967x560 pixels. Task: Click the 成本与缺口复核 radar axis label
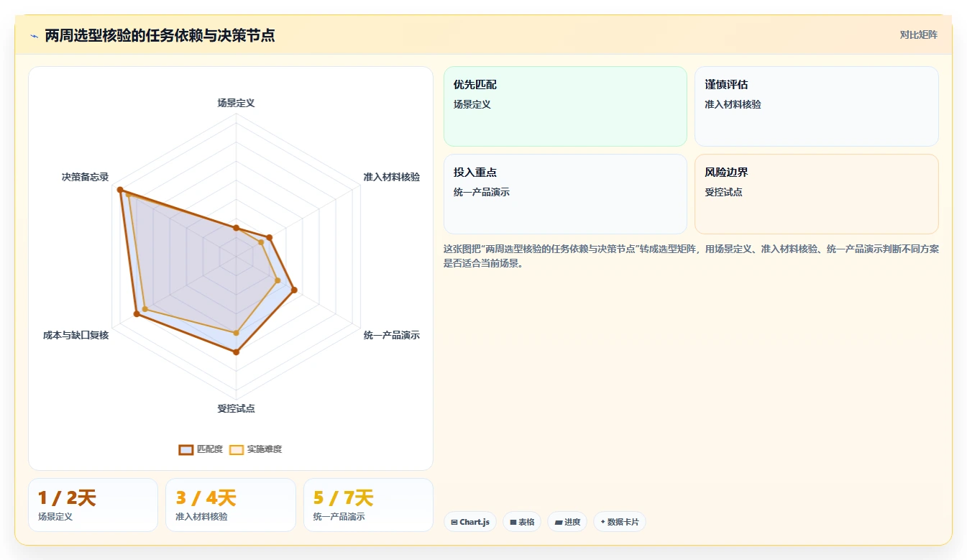[x=75, y=335]
